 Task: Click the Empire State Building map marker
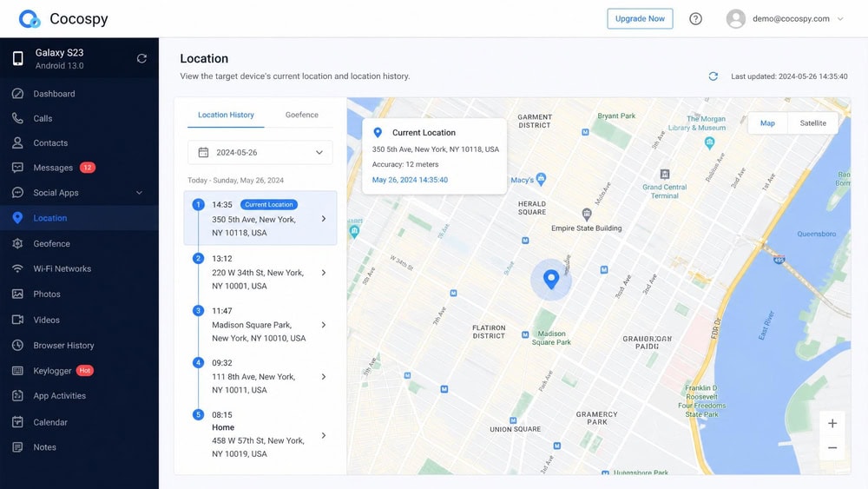(x=587, y=214)
